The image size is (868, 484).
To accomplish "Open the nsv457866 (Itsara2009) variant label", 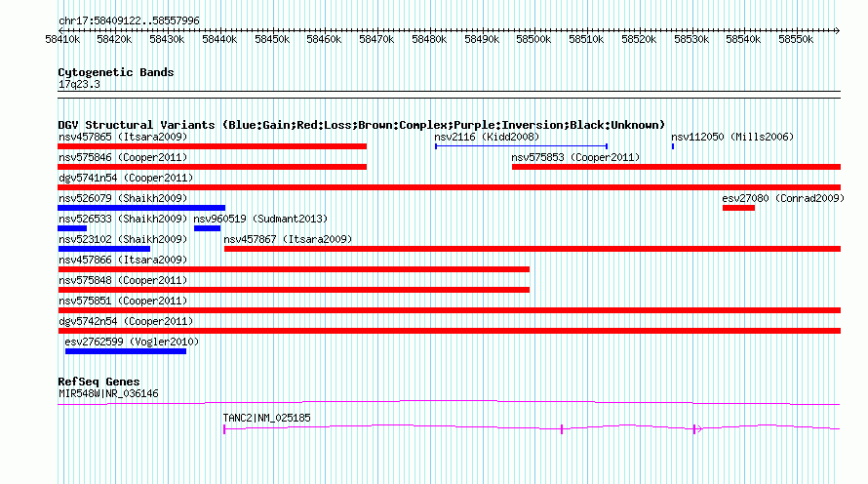I will (123, 260).
